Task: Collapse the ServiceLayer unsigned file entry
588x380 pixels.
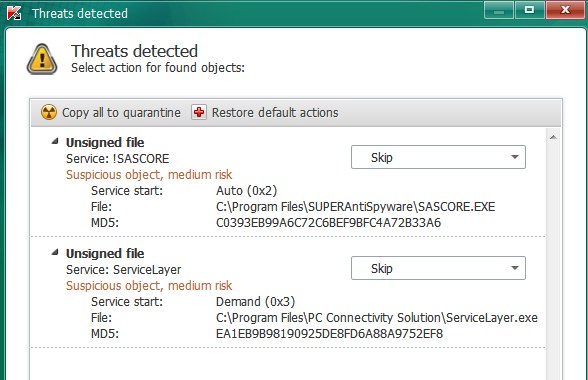Action: pyautogui.click(x=55, y=252)
